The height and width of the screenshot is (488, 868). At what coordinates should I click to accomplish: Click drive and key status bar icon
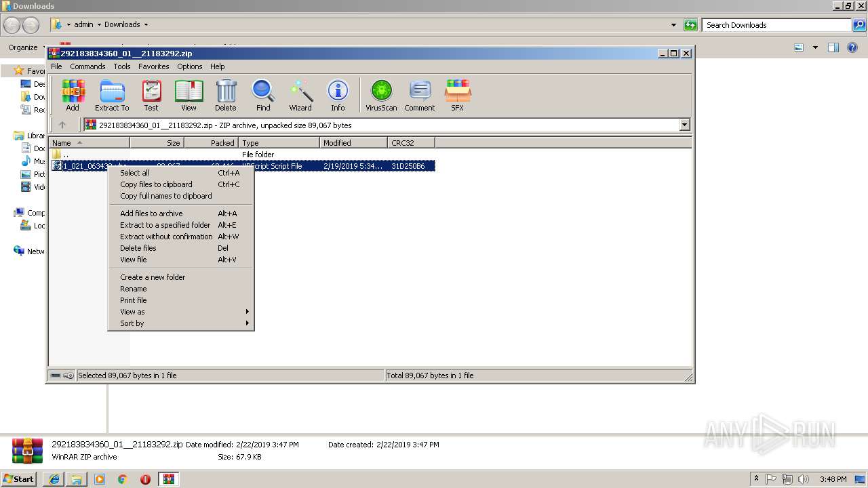pyautogui.click(x=62, y=375)
